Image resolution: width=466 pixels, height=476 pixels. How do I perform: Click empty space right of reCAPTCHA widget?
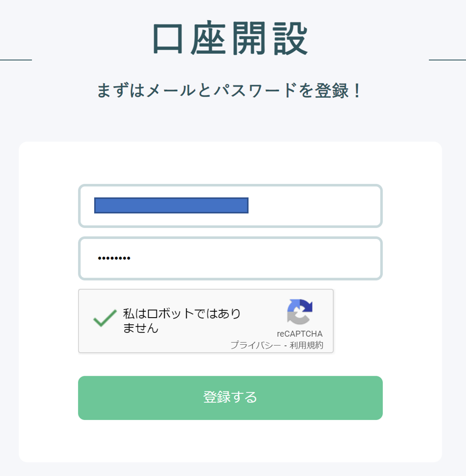[x=358, y=321]
